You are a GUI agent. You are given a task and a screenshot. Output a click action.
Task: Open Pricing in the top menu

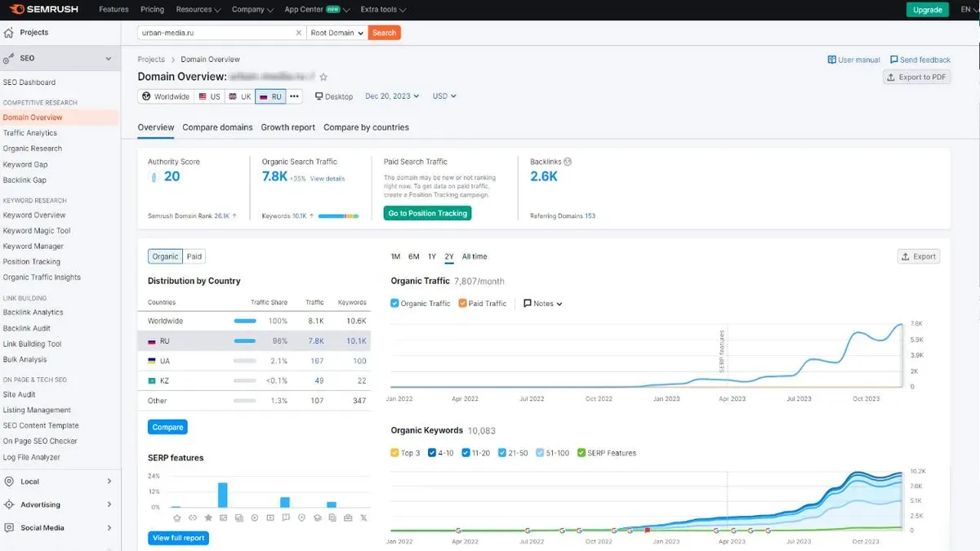152,9
